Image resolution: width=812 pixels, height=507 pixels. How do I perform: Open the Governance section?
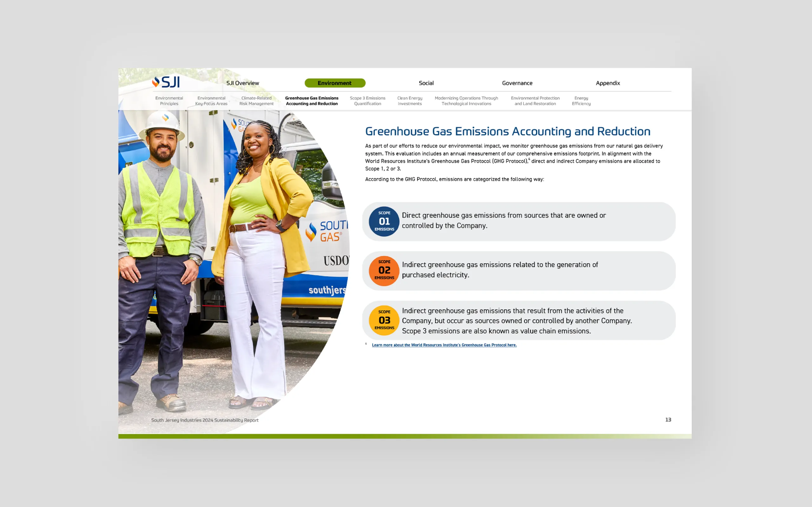click(x=517, y=83)
